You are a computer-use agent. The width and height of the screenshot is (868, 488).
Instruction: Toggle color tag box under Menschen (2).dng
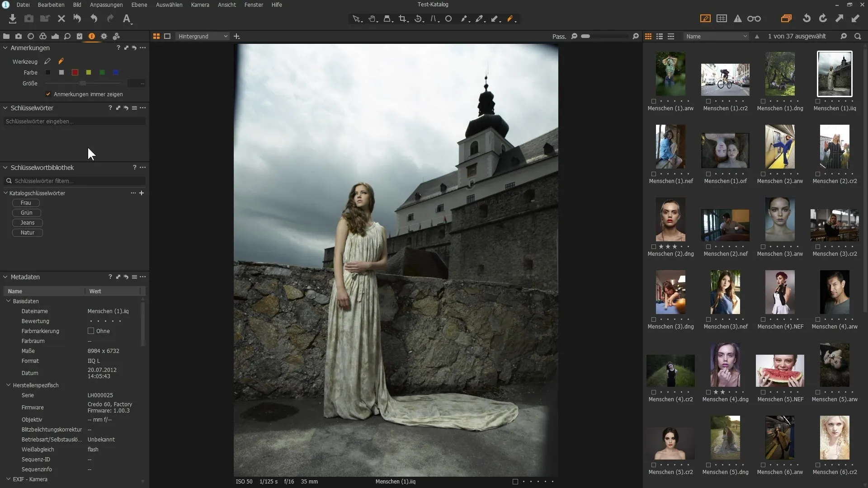(654, 247)
